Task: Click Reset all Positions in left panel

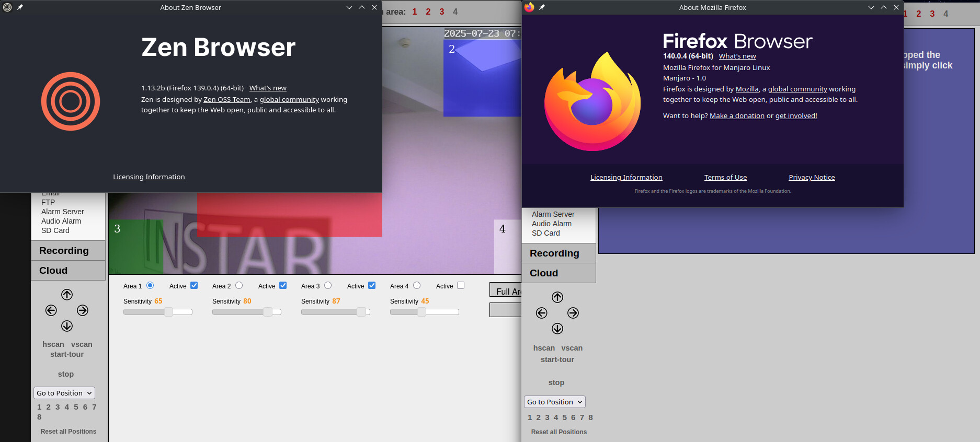Action: point(69,432)
